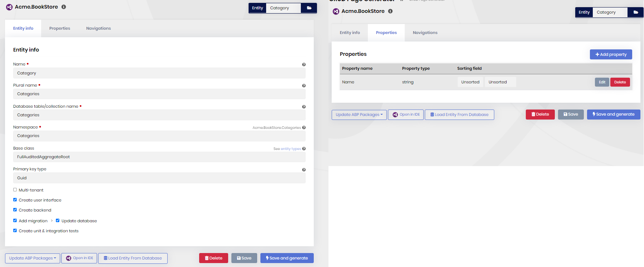
Task: Click Save button in left panel
Action: [244, 258]
